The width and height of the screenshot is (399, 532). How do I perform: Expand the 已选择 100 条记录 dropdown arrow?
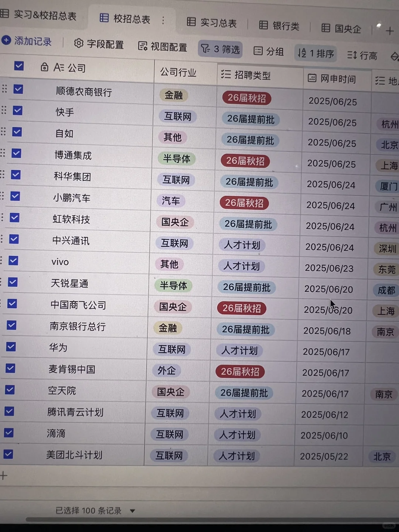point(132,511)
